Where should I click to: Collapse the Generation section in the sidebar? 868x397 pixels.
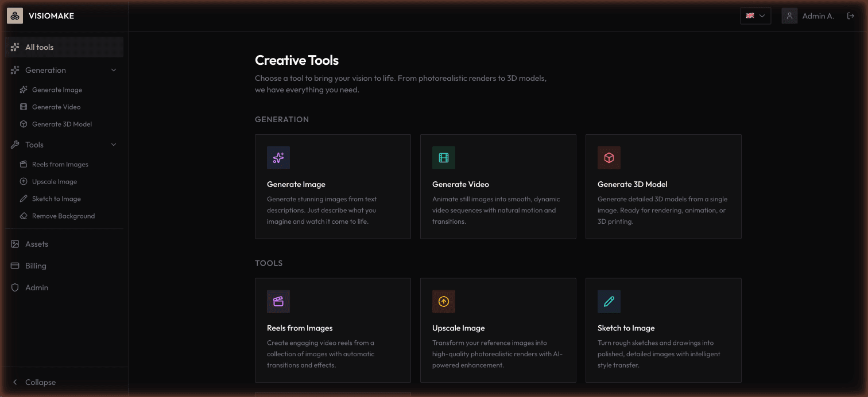(x=113, y=69)
